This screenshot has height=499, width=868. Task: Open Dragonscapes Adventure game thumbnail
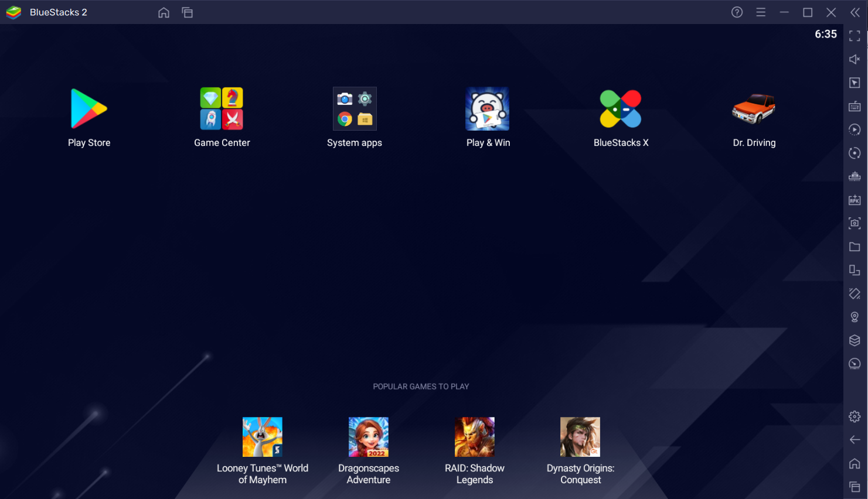pos(369,437)
